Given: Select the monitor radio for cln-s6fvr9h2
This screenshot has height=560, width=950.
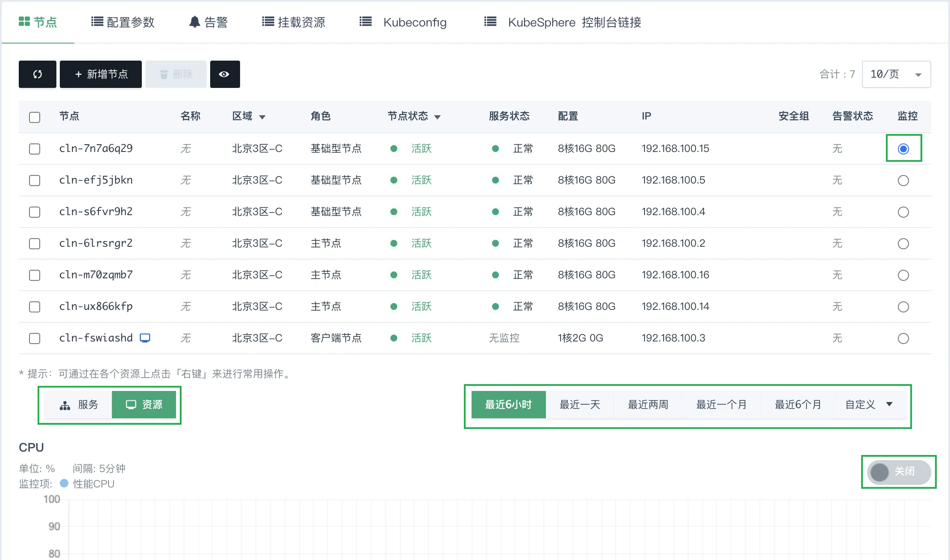Looking at the screenshot, I should pyautogui.click(x=903, y=212).
